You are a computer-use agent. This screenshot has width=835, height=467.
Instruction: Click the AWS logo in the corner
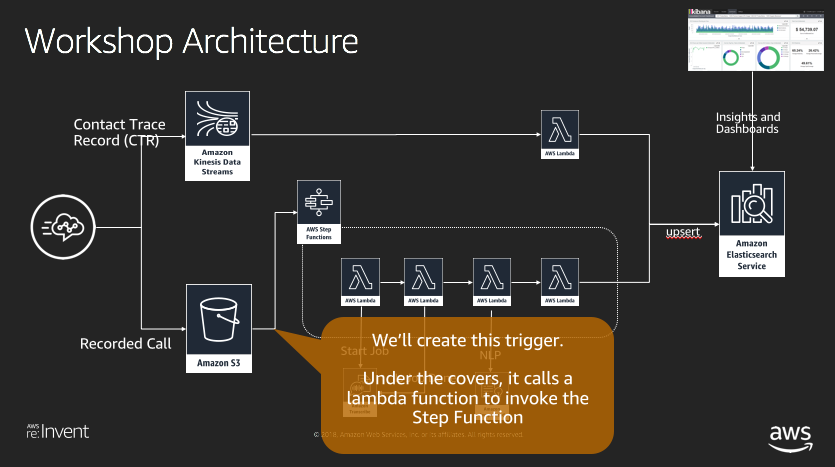point(791,438)
